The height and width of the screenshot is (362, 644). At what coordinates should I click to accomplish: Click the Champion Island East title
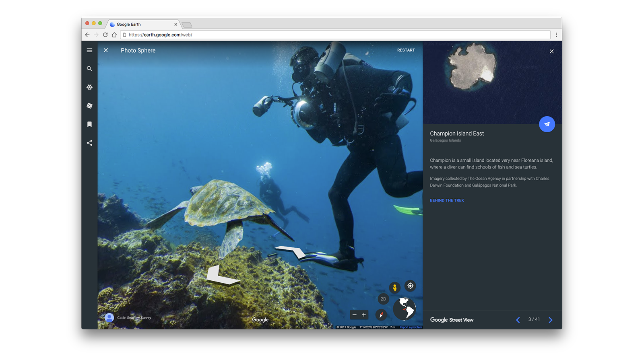(457, 134)
